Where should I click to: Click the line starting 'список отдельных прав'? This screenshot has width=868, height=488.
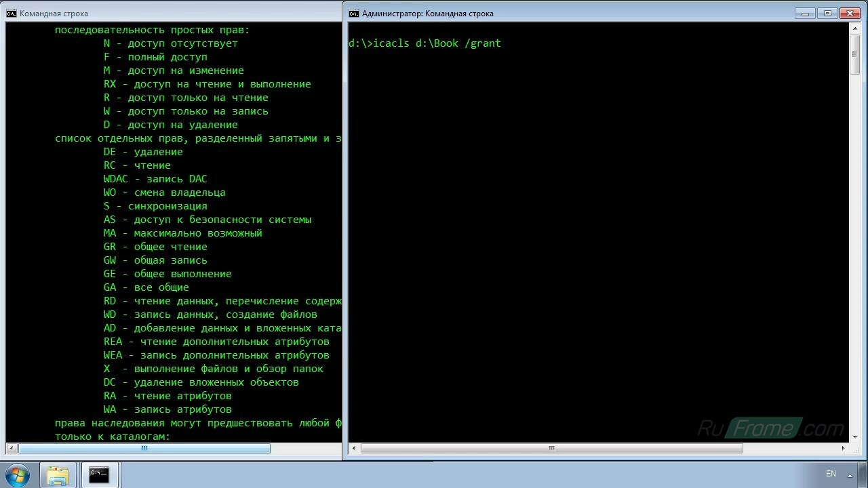coord(198,138)
